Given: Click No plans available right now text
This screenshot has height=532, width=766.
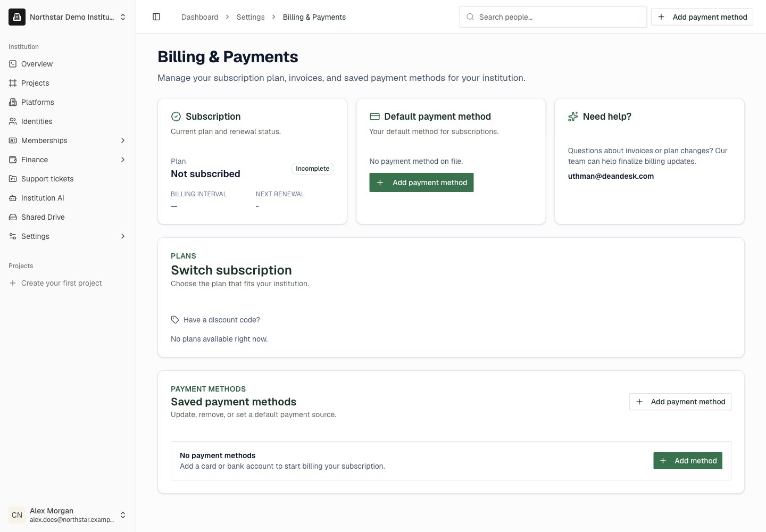Looking at the screenshot, I should (219, 339).
